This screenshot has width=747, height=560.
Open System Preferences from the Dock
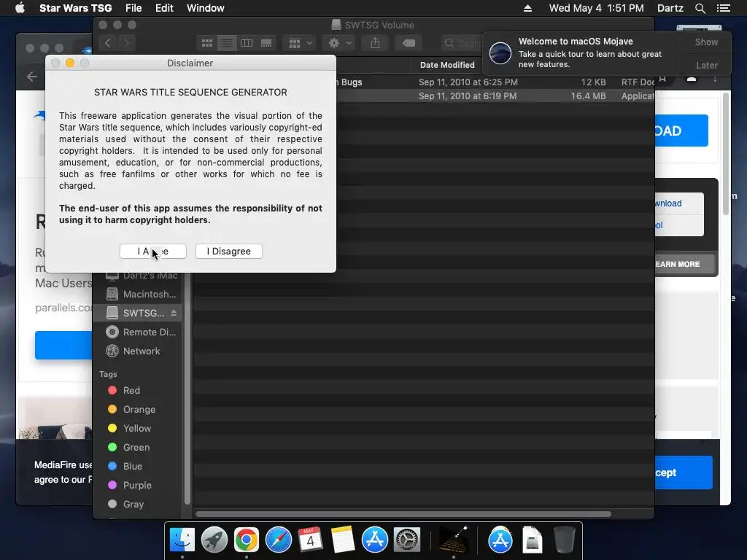point(406,540)
